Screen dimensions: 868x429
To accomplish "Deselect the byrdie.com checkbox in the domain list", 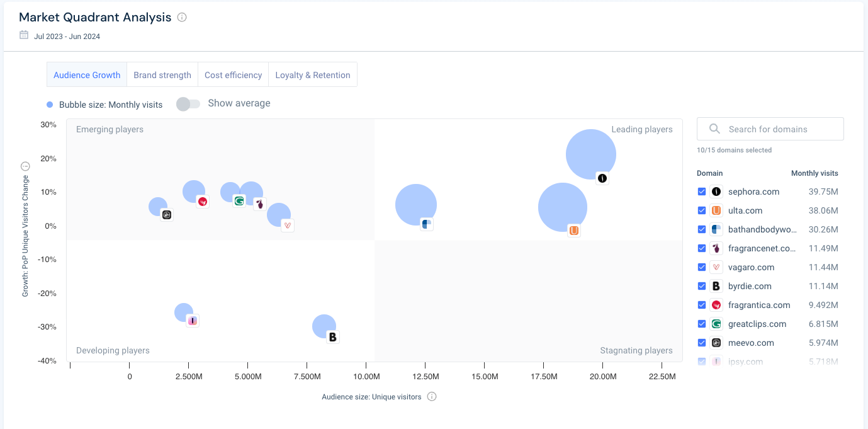I will (702, 286).
